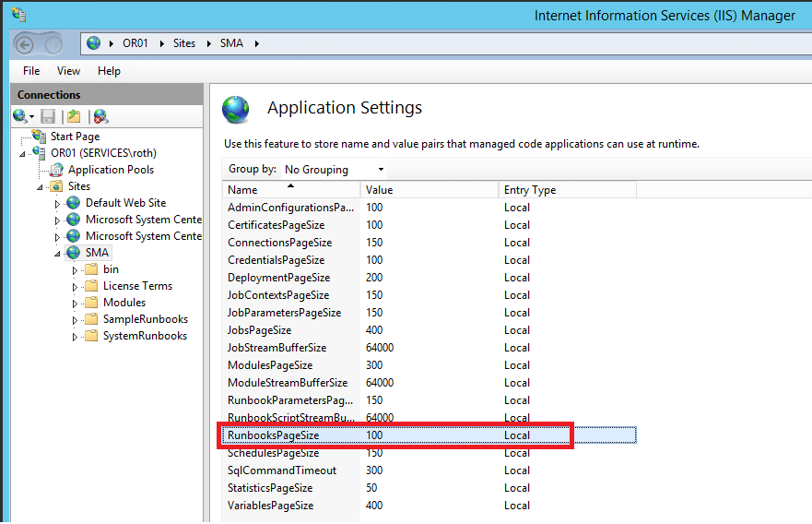Select the JobContextsPageSize setting
812x524 pixels.
tap(430, 295)
